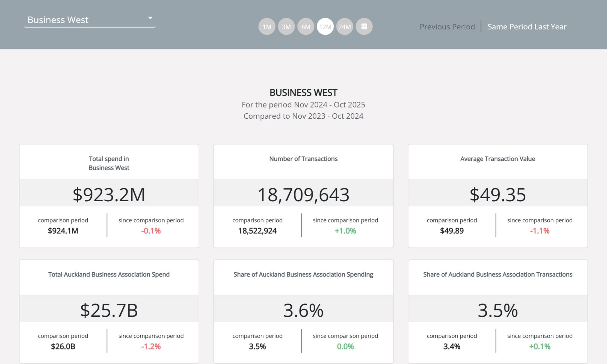Click the Number of Transactions card title
Image resolution: width=607 pixels, height=364 pixels.
pos(303,159)
